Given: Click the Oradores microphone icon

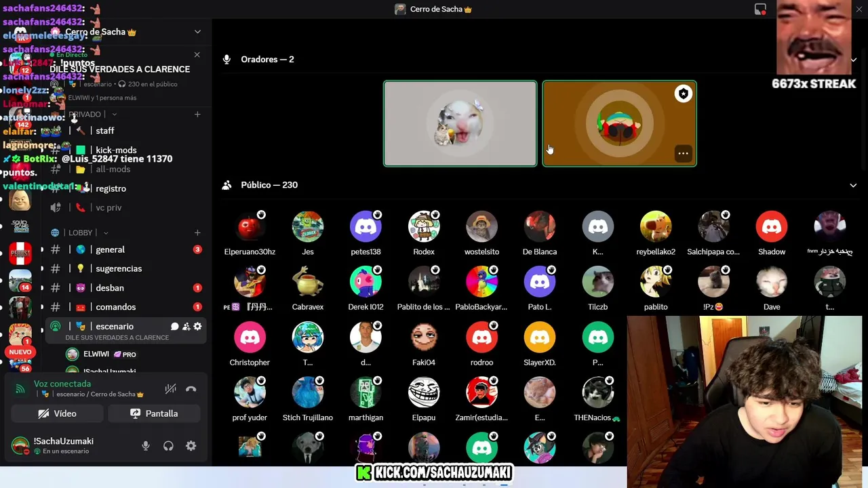Looking at the screenshot, I should pyautogui.click(x=227, y=60).
